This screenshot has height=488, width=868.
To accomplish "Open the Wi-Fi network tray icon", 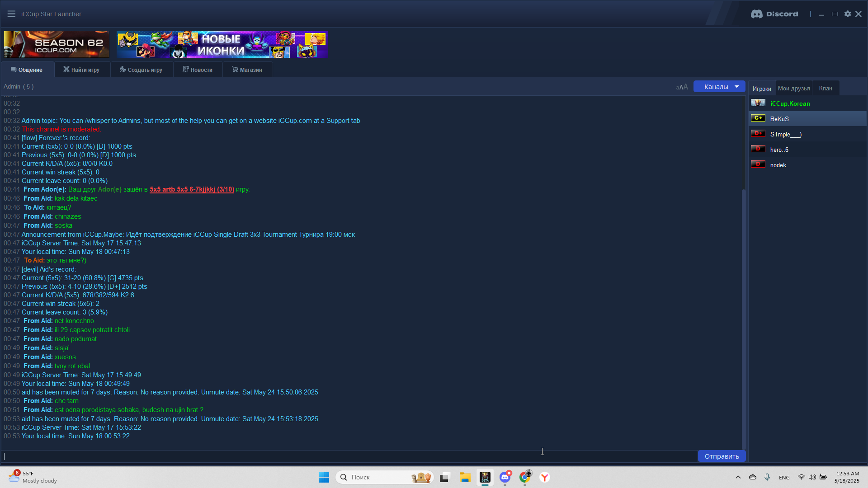I will [802, 477].
